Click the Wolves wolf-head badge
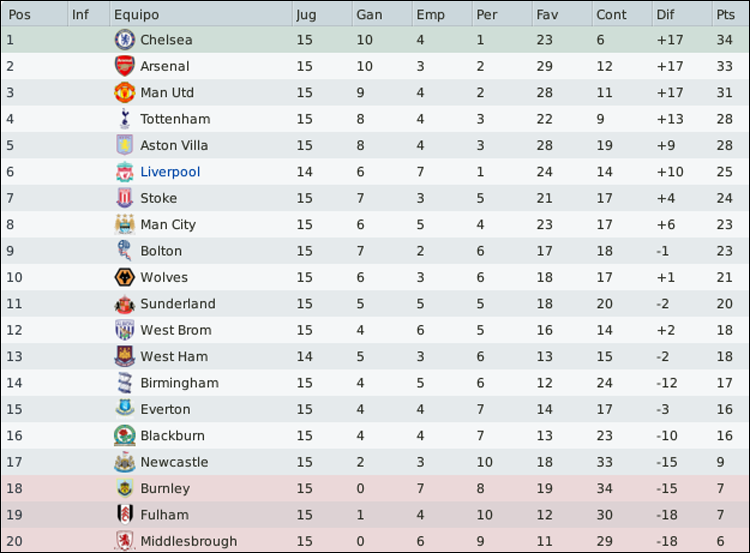Image resolution: width=750 pixels, height=553 pixels. [125, 277]
